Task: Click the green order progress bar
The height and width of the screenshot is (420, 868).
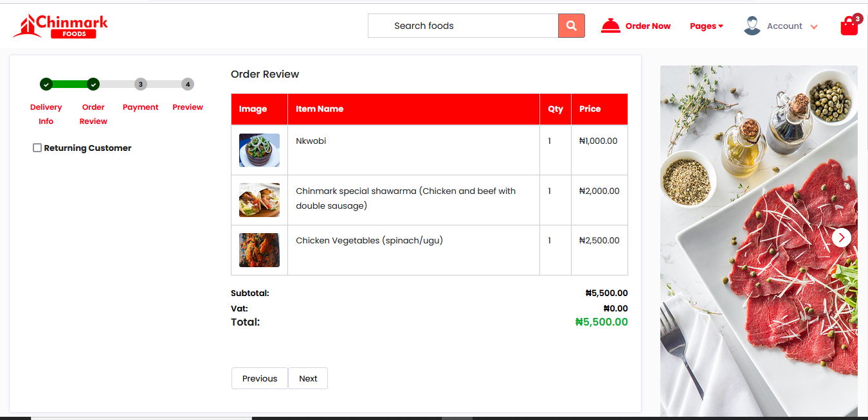Action: 69,84
